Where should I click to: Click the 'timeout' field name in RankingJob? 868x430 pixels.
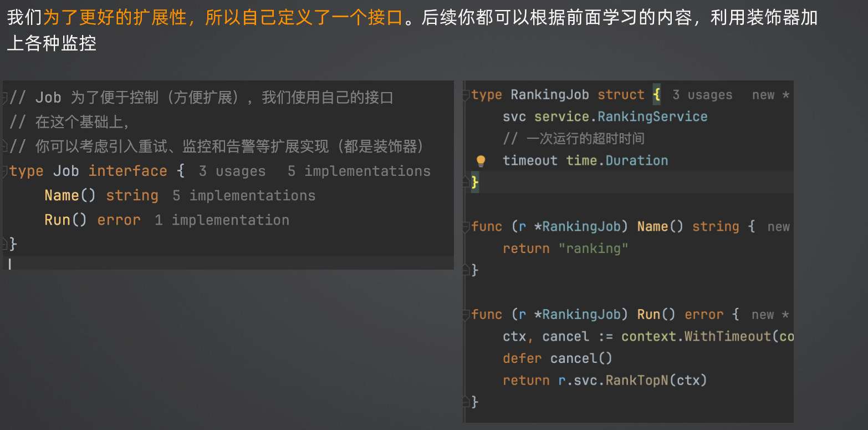(x=530, y=161)
